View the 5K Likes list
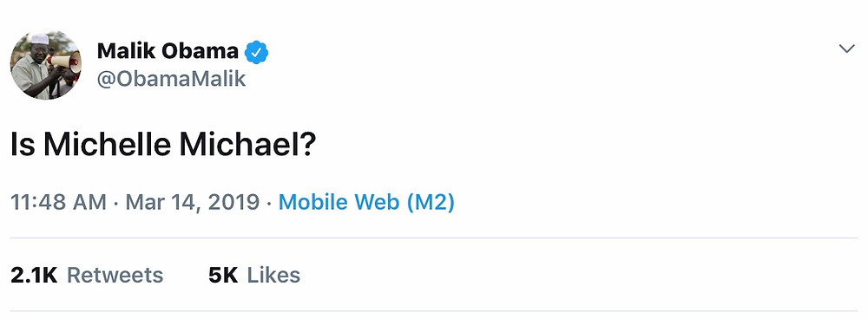The width and height of the screenshot is (868, 319). point(254,275)
